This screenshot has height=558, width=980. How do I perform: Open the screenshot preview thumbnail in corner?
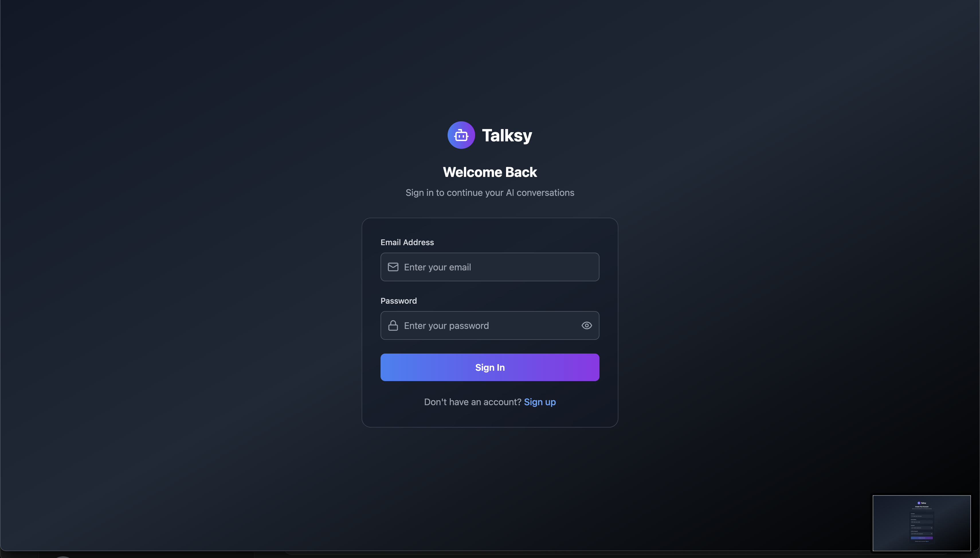click(x=922, y=523)
